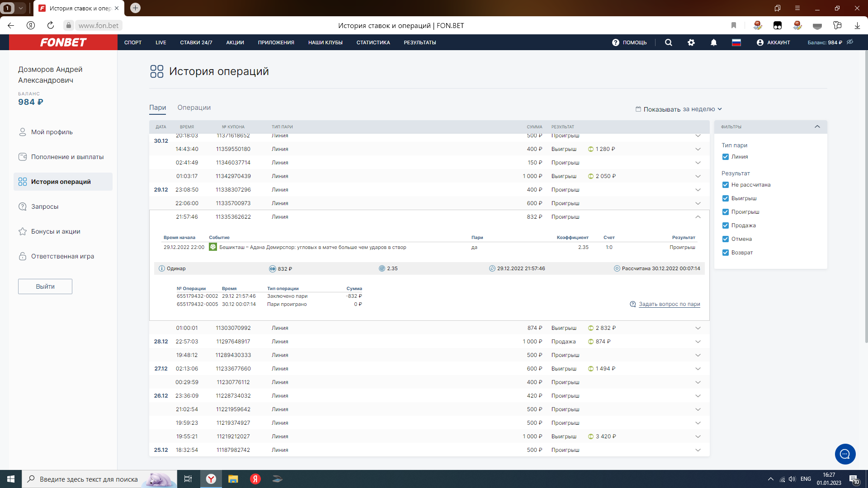Uncheck the Проигрыш result filter

(x=726, y=212)
